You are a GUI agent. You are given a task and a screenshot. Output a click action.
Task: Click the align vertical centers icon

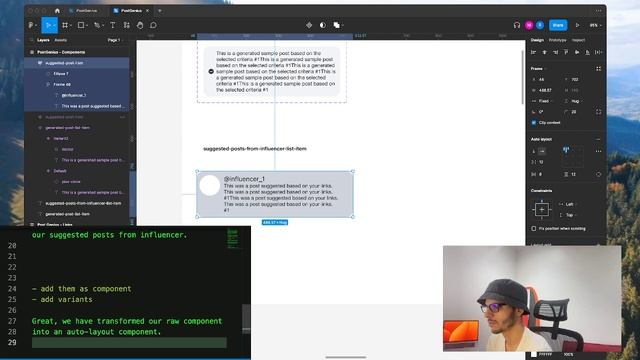pyautogui.click(x=577, y=52)
